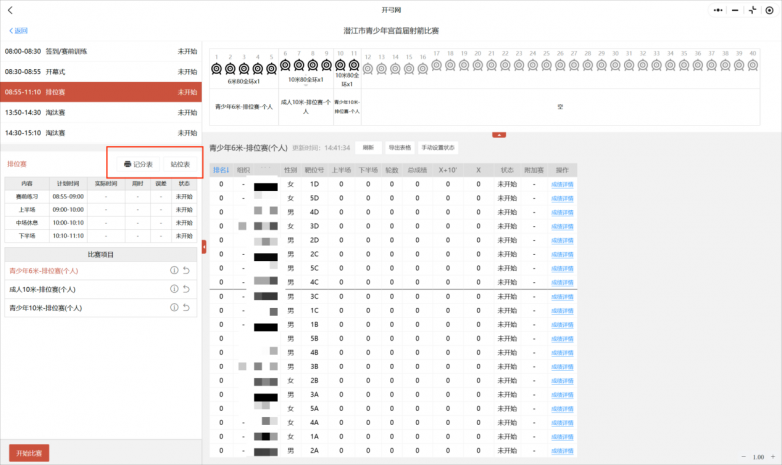Click the 手动设置状态 button

pos(438,148)
